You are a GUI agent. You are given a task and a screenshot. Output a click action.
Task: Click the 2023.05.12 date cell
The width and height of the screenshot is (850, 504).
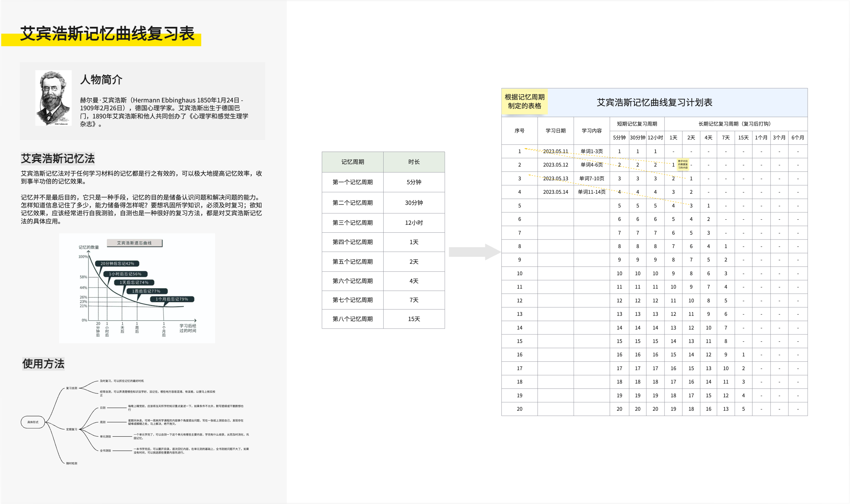[x=555, y=165]
